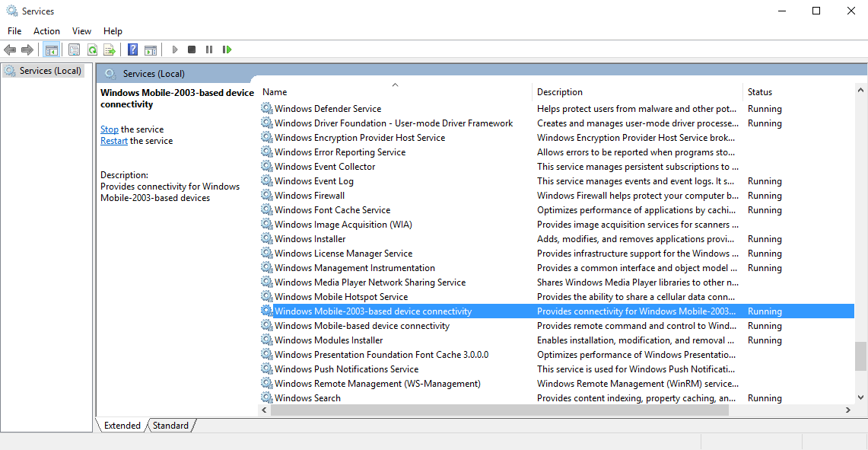Click horizontal scrollbar left arrow

(x=265, y=410)
